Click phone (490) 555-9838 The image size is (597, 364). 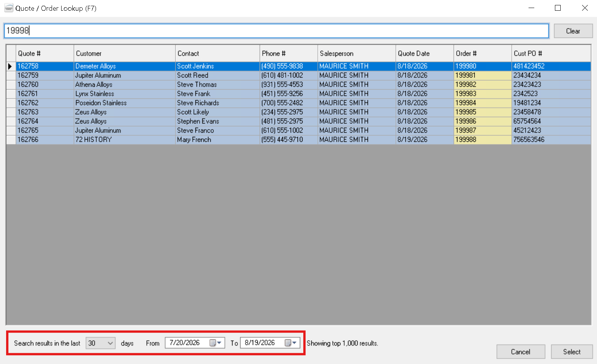[289, 66]
